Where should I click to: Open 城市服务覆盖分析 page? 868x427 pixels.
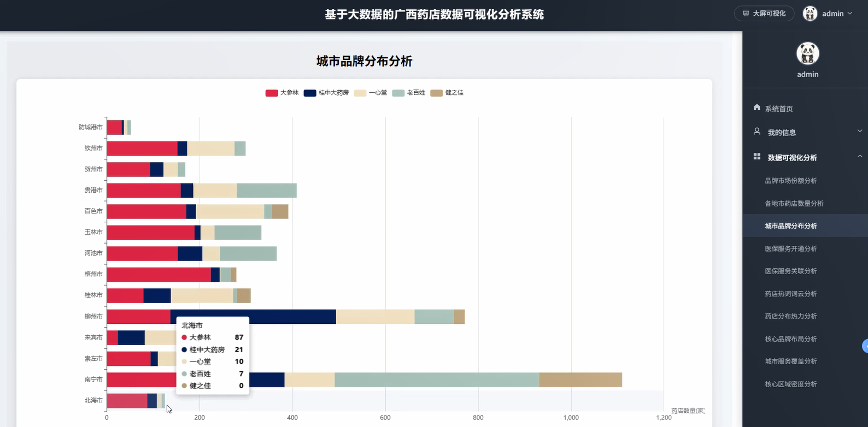point(791,361)
